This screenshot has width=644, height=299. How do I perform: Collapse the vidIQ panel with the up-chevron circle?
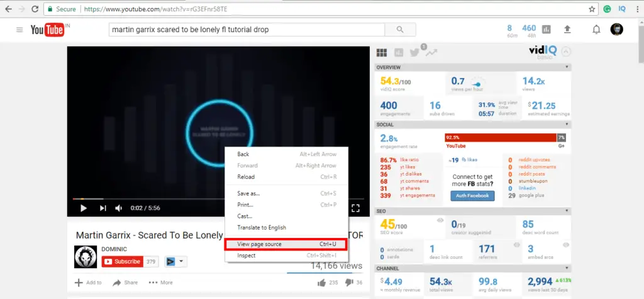[566, 52]
